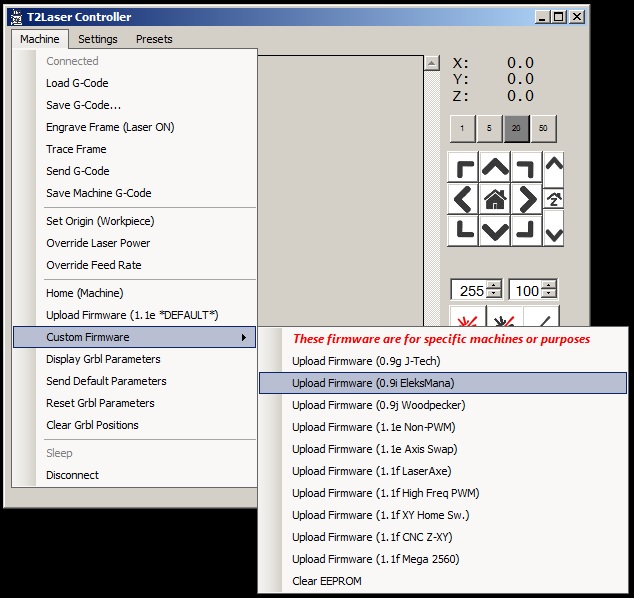Select jog step size 1
The image size is (634, 598).
point(462,129)
